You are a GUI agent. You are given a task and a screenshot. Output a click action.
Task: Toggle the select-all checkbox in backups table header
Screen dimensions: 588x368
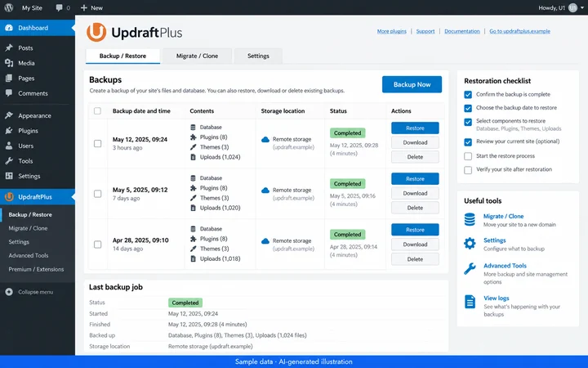pos(97,110)
